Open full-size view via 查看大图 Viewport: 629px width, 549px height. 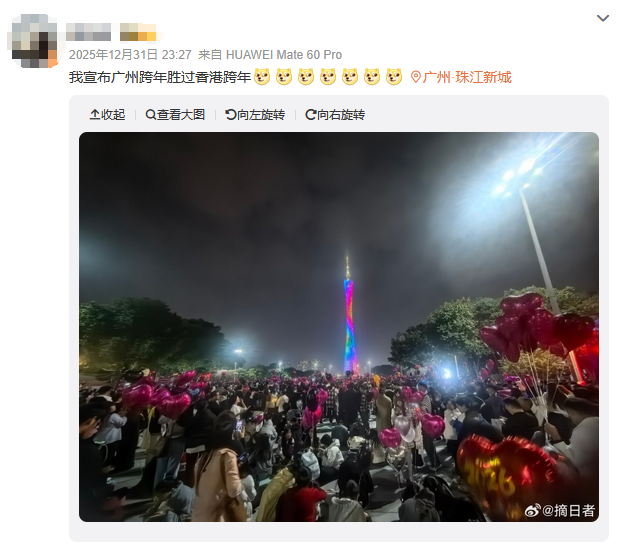(x=175, y=115)
